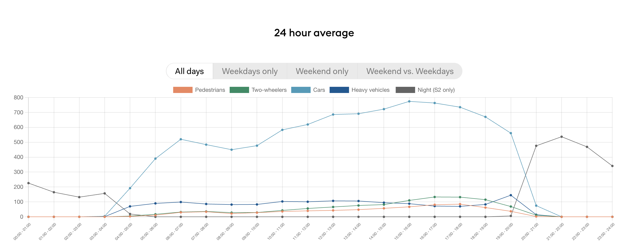Viewport: 644px width, 250px height.
Task: Hide Heavy vehicles series via legend label
Action: tap(370, 90)
